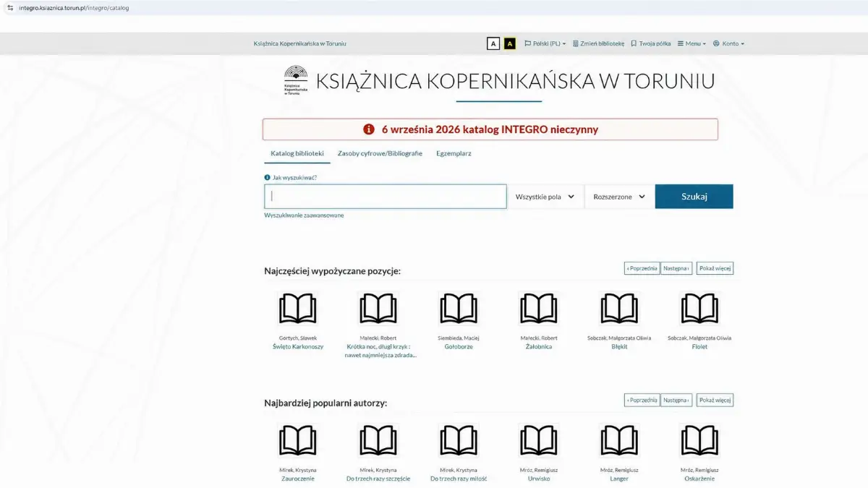This screenshot has height=488, width=868.
Task: Focus the catalog search input field
Action: [386, 197]
